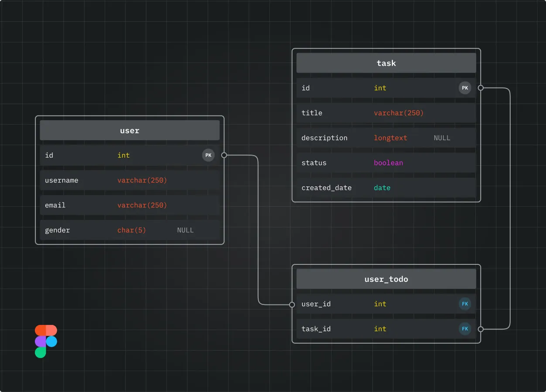Click the NULL label on description row
This screenshot has width=546, height=392.
tap(442, 138)
